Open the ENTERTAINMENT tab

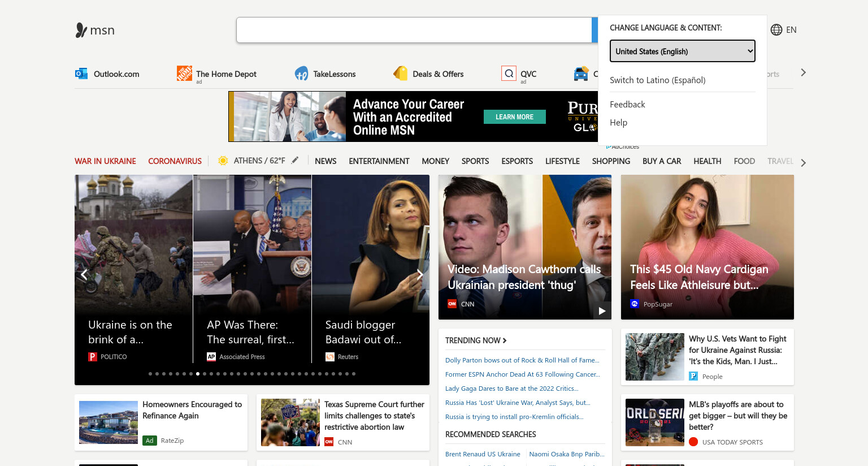pos(379,161)
